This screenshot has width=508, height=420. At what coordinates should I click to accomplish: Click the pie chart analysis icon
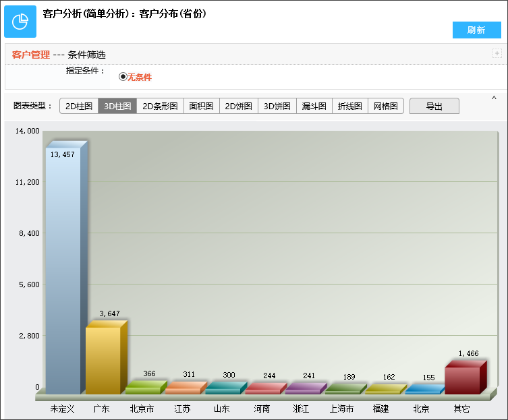pyautogui.click(x=20, y=21)
